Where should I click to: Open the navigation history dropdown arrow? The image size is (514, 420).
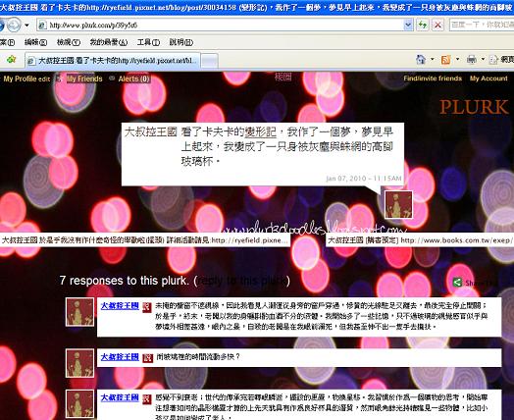[x=26, y=26]
